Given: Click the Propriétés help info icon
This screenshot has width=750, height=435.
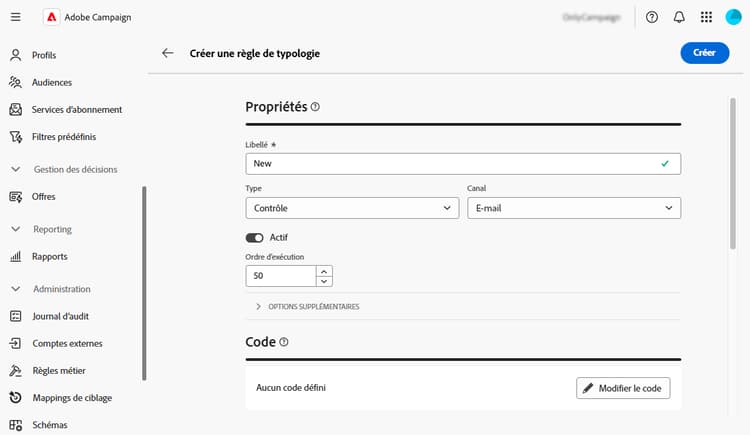Looking at the screenshot, I should pyautogui.click(x=315, y=107).
